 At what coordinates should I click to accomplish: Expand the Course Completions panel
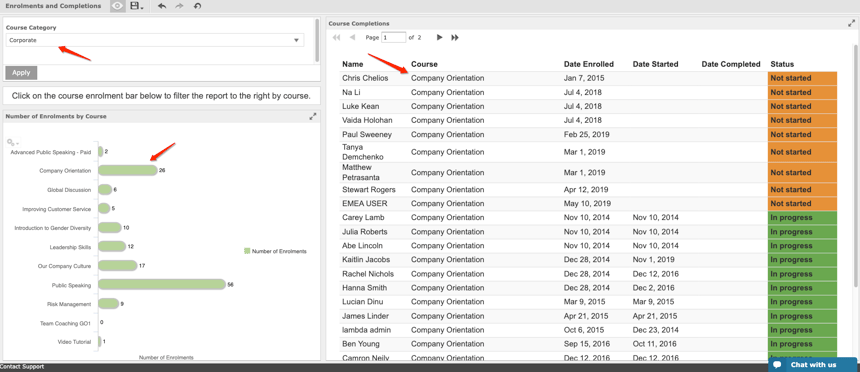pyautogui.click(x=851, y=23)
